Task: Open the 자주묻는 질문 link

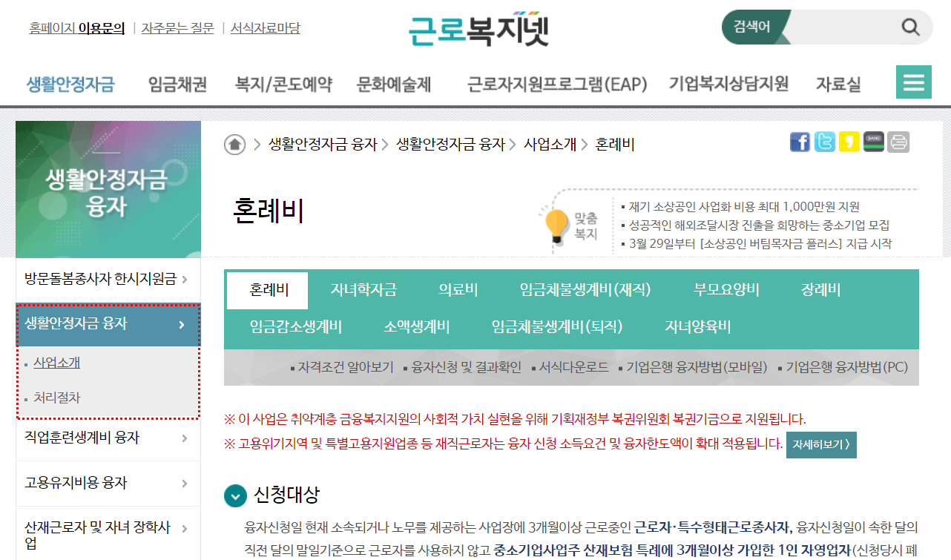Action: tap(177, 27)
